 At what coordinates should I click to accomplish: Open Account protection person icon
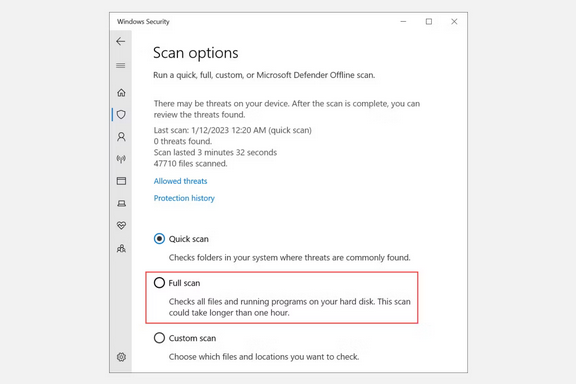click(x=121, y=137)
